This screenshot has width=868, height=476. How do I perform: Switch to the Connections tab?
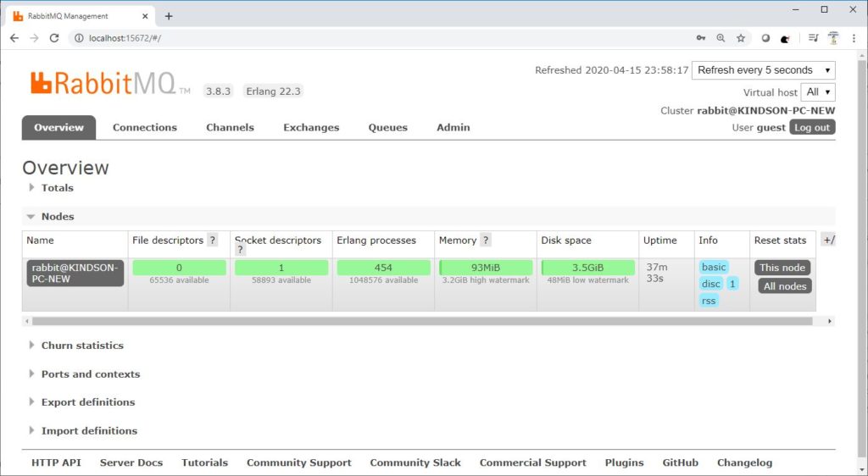[145, 128]
